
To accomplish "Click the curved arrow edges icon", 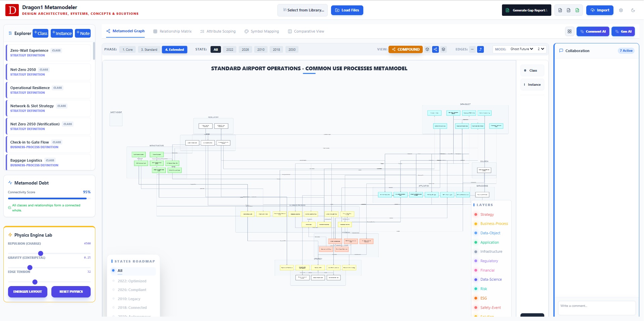I will tap(480, 49).
